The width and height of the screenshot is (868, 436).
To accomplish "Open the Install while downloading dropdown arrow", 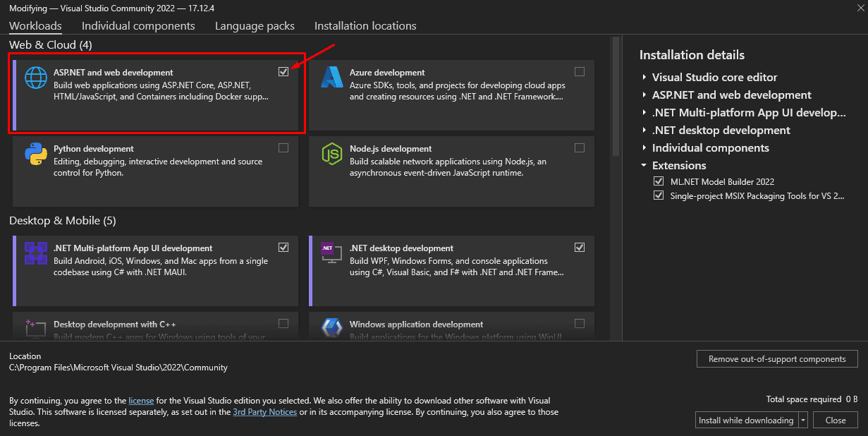I will point(803,420).
